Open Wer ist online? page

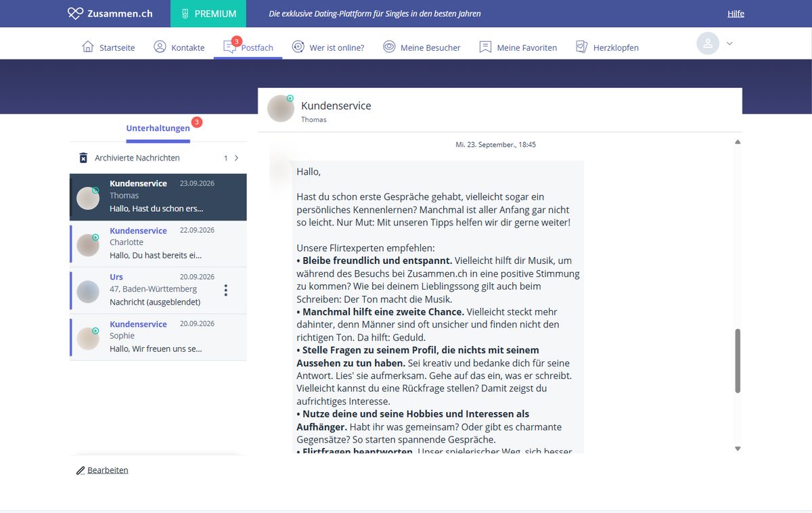tap(328, 47)
